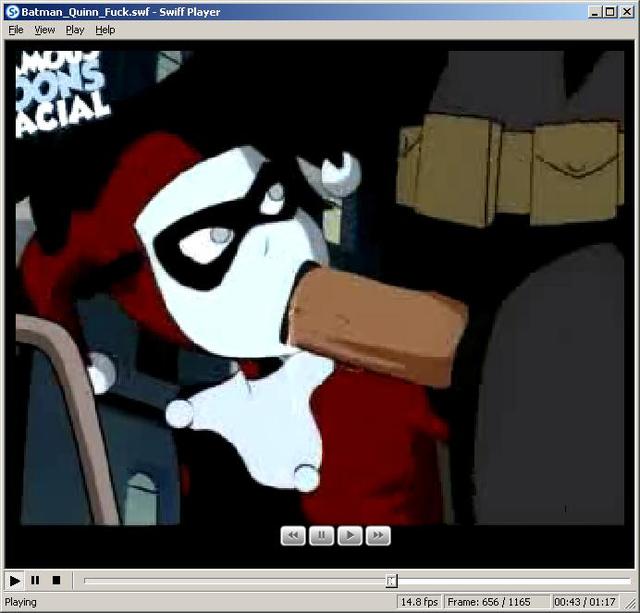Click the Pause button in the bottom toolbar
This screenshot has width=640, height=613.
(36, 580)
